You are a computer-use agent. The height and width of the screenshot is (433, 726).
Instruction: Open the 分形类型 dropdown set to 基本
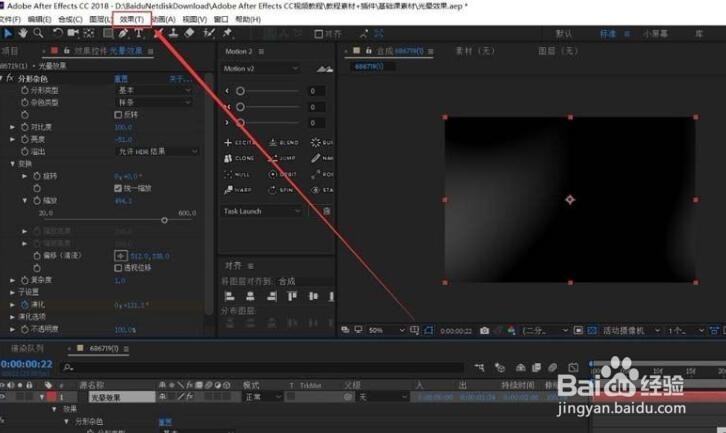154,90
